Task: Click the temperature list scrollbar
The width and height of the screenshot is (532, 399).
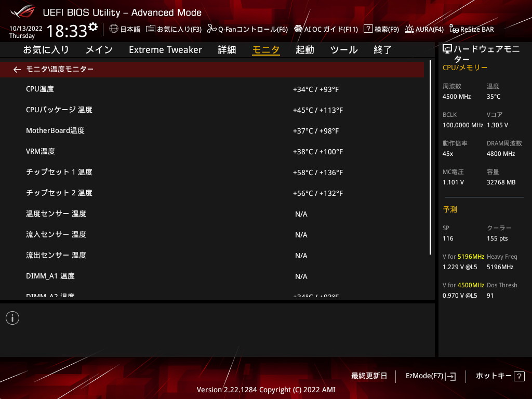Action: [430, 157]
